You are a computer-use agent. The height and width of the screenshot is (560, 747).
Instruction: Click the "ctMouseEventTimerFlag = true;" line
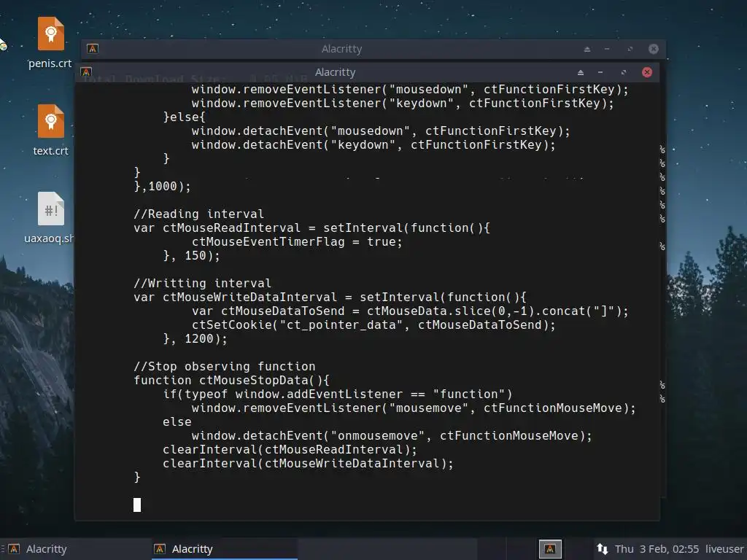[297, 242]
